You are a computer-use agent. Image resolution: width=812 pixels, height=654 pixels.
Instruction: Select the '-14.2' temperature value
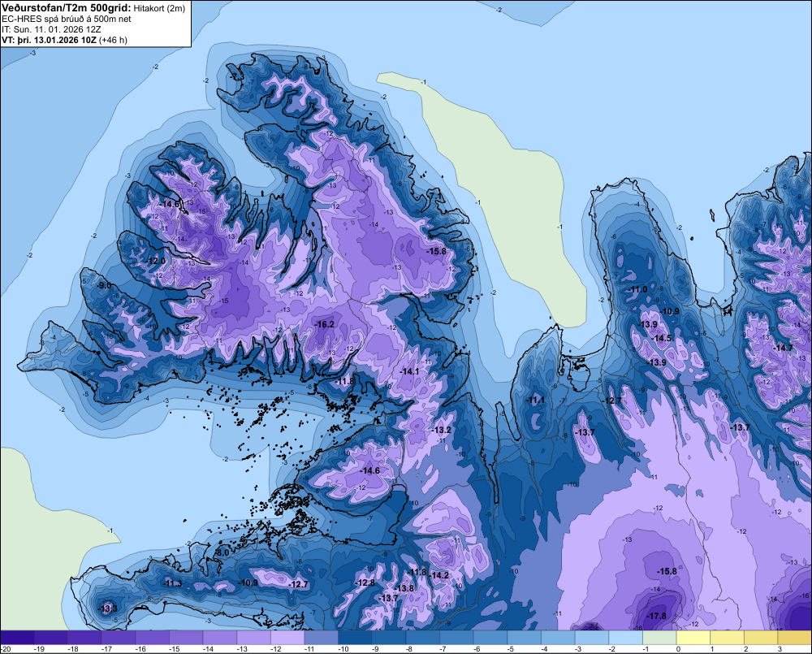(439, 575)
